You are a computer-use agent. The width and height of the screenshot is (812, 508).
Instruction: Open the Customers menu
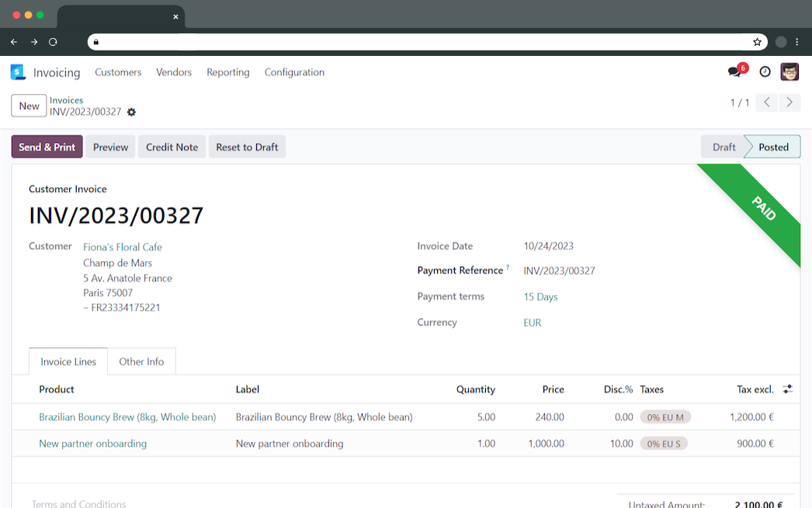pos(118,72)
